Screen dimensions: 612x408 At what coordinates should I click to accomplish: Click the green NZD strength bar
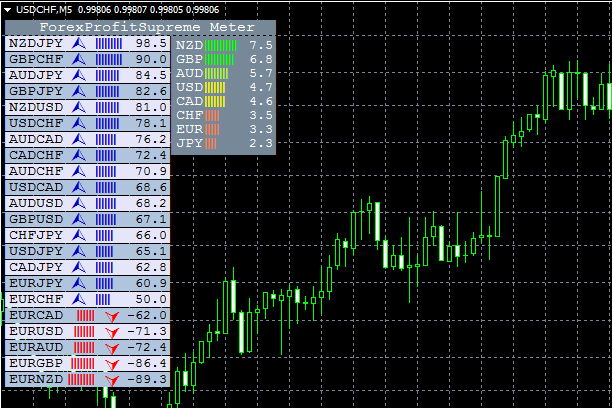[x=222, y=46]
